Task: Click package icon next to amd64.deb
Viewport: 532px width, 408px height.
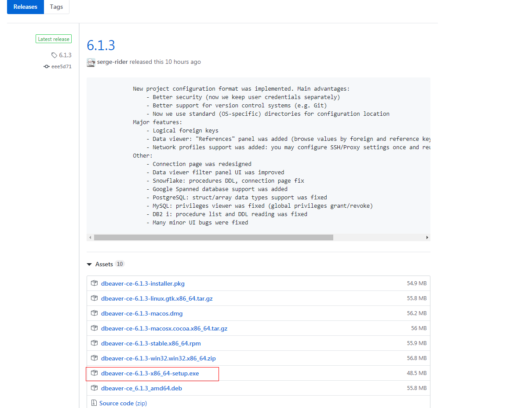Action: point(94,388)
